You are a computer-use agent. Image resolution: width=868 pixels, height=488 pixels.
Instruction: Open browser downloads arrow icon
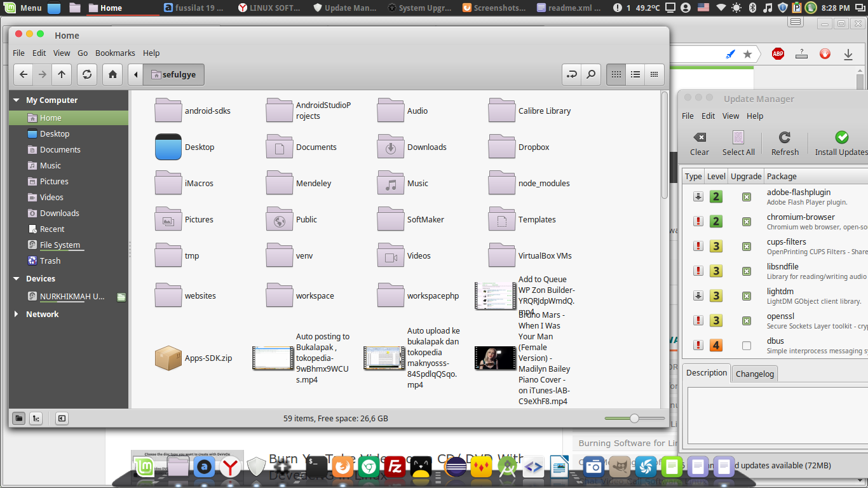848,54
